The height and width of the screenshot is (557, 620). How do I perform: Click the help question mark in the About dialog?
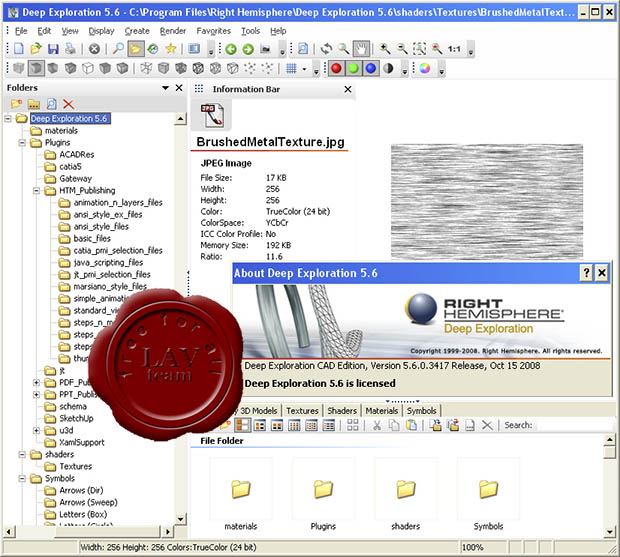[x=586, y=273]
